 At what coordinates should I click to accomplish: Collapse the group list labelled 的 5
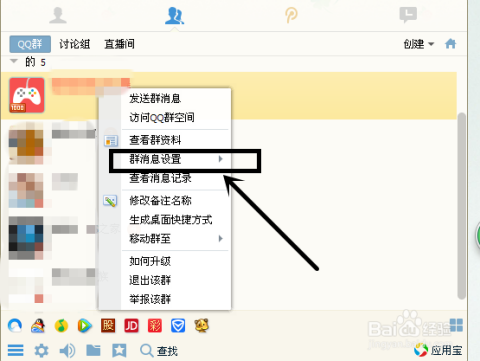pos(14,61)
